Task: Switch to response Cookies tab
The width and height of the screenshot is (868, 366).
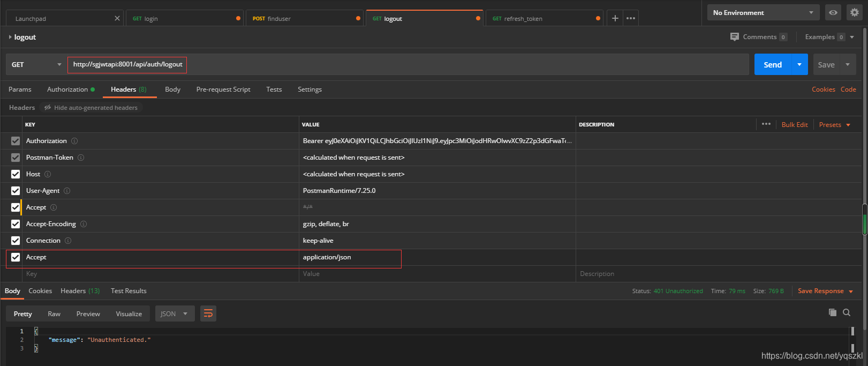Action: coord(40,291)
